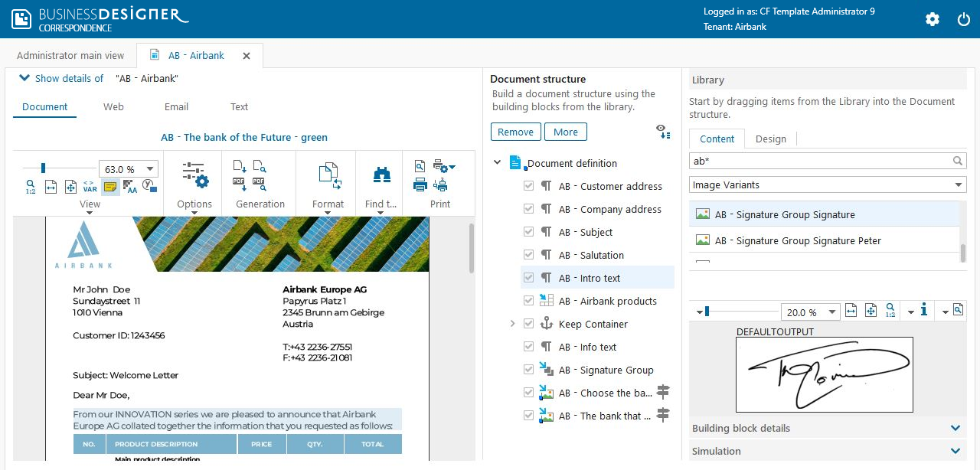Click the Format pages icon

[328, 175]
